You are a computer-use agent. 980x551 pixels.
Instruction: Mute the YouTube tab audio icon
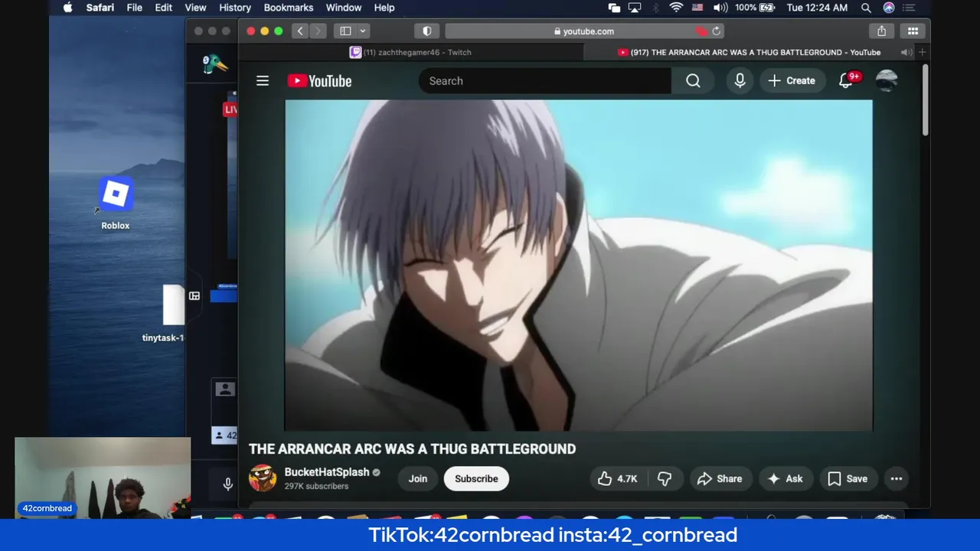(906, 52)
